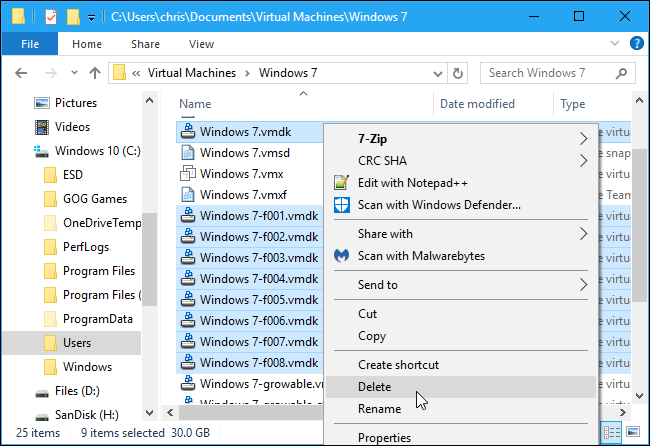Click Virtual Machines in the address bar

click(x=192, y=73)
